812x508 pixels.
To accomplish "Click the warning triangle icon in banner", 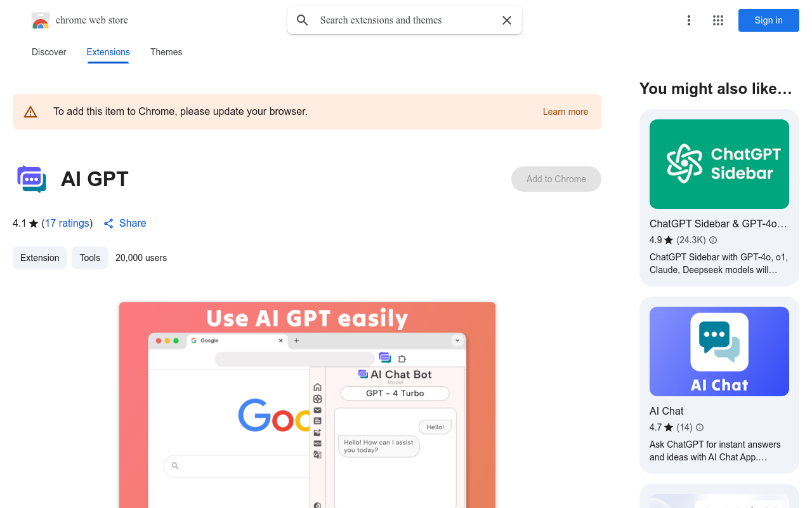I will 30,112.
